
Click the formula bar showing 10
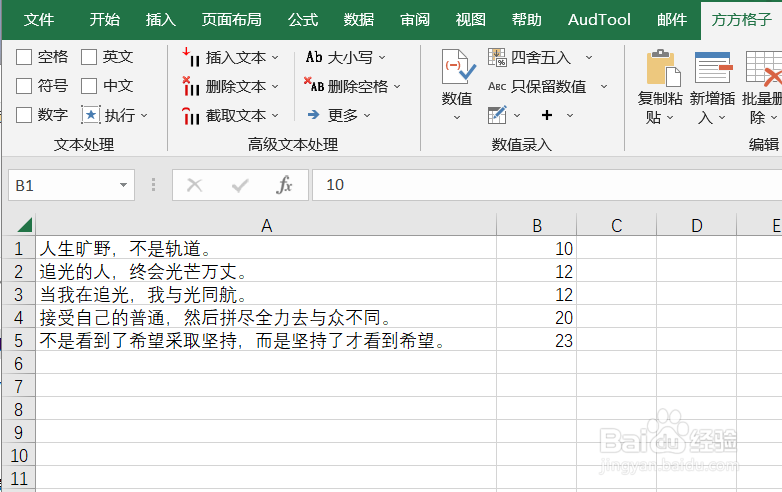point(547,185)
